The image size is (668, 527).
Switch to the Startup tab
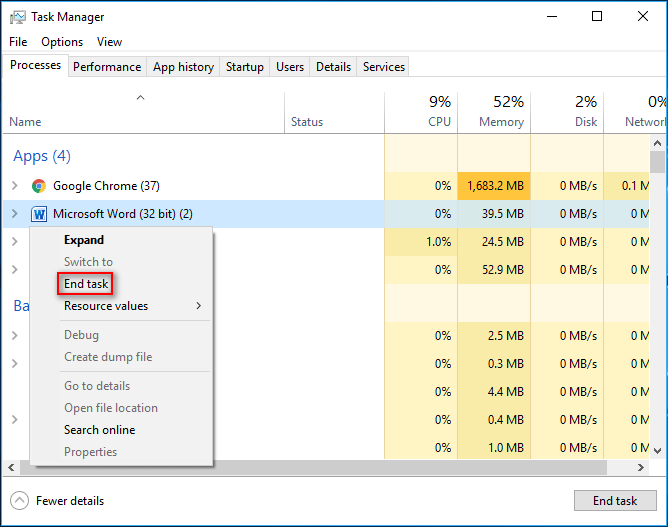coord(245,67)
